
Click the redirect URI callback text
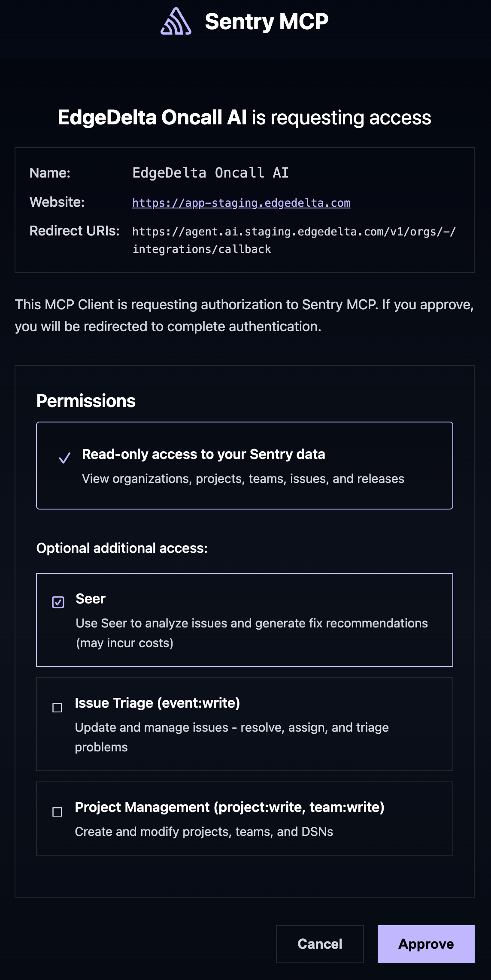(294, 240)
